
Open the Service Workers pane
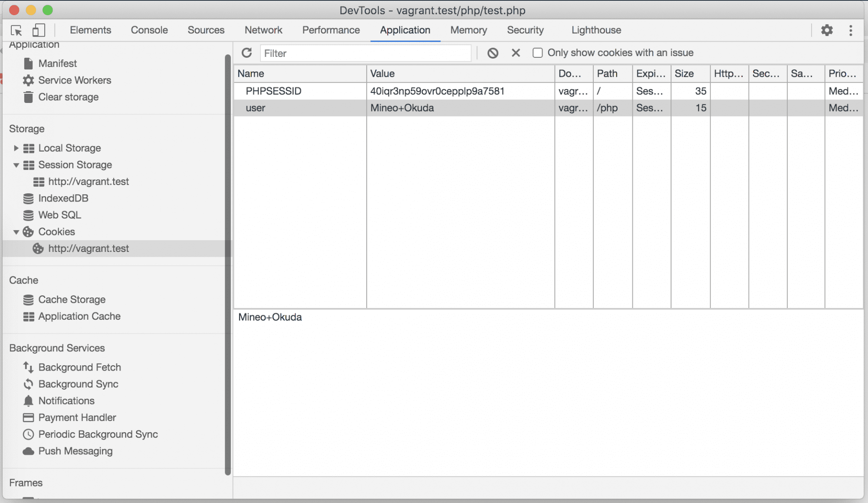click(x=75, y=80)
